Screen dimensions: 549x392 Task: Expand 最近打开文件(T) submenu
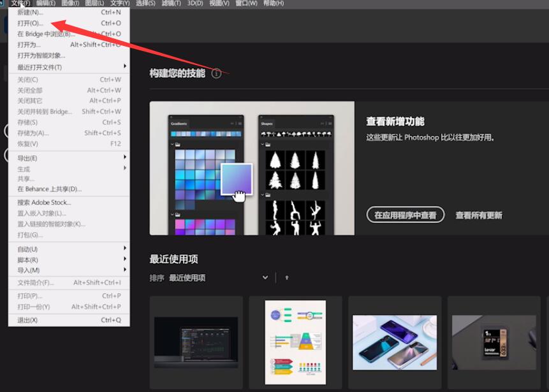point(69,67)
